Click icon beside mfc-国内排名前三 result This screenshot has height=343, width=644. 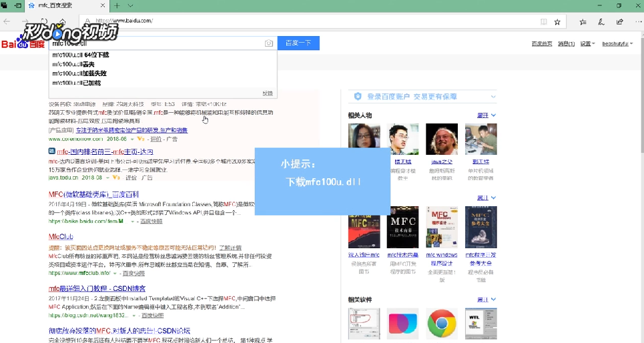52,151
